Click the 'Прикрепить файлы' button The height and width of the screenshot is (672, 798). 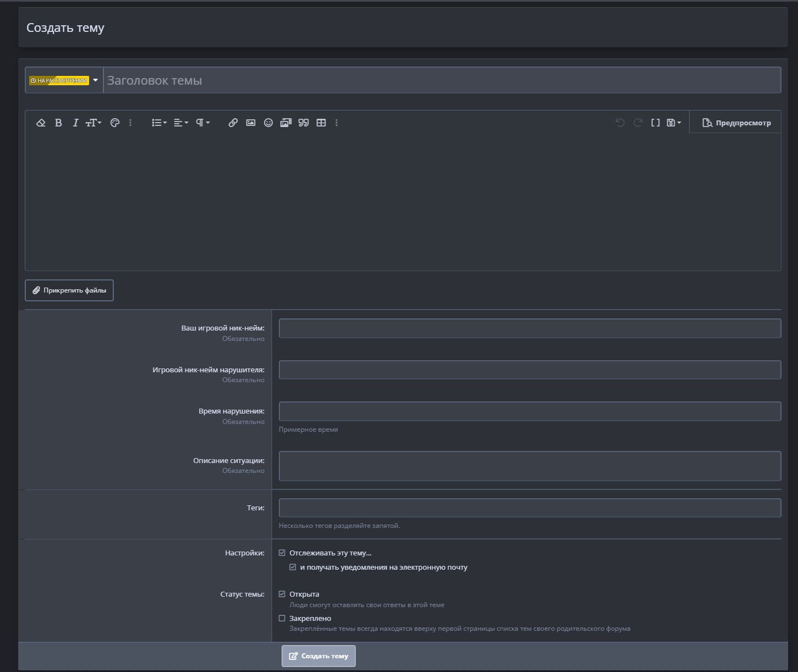tap(69, 290)
